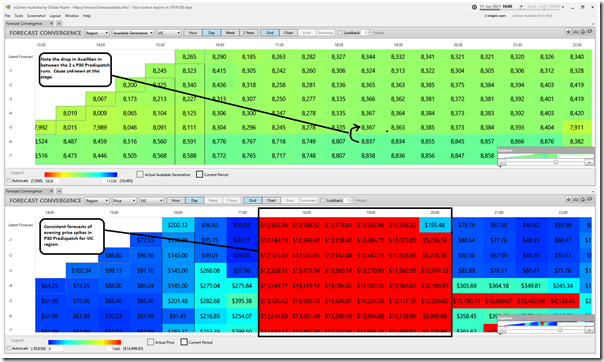Screen dimensions: 604x362
Task: Open the Available Generation dropdown
Action: click(133, 33)
